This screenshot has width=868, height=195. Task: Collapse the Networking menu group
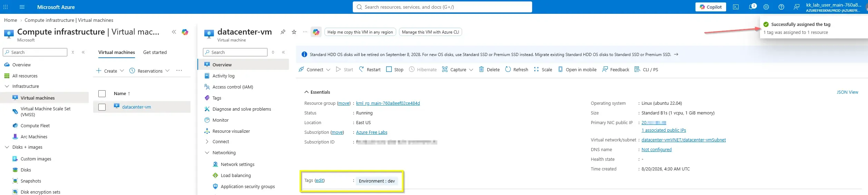(x=207, y=152)
